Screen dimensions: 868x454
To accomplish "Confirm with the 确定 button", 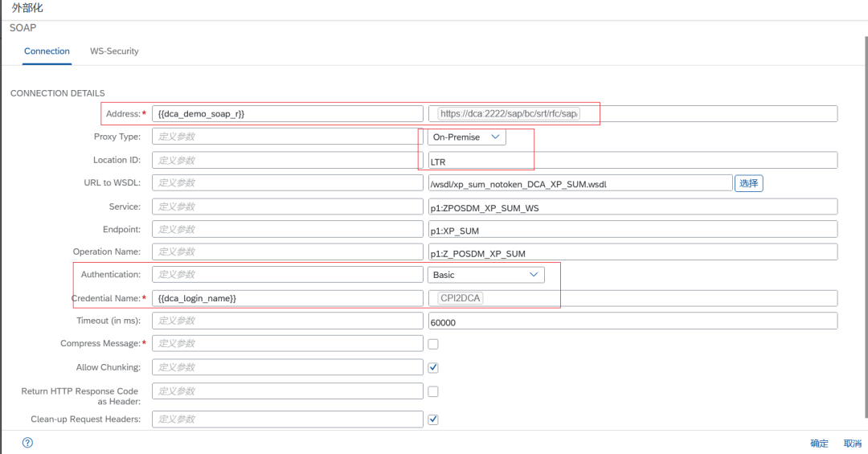I will tap(819, 443).
